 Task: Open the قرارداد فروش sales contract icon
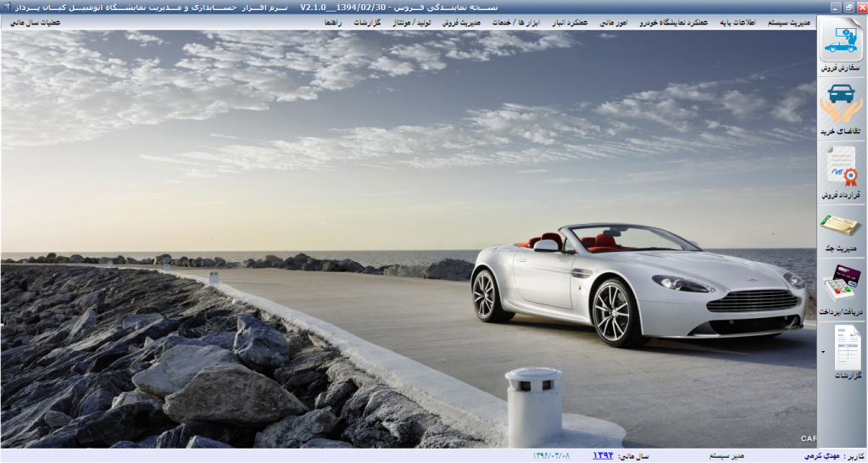[x=841, y=170]
